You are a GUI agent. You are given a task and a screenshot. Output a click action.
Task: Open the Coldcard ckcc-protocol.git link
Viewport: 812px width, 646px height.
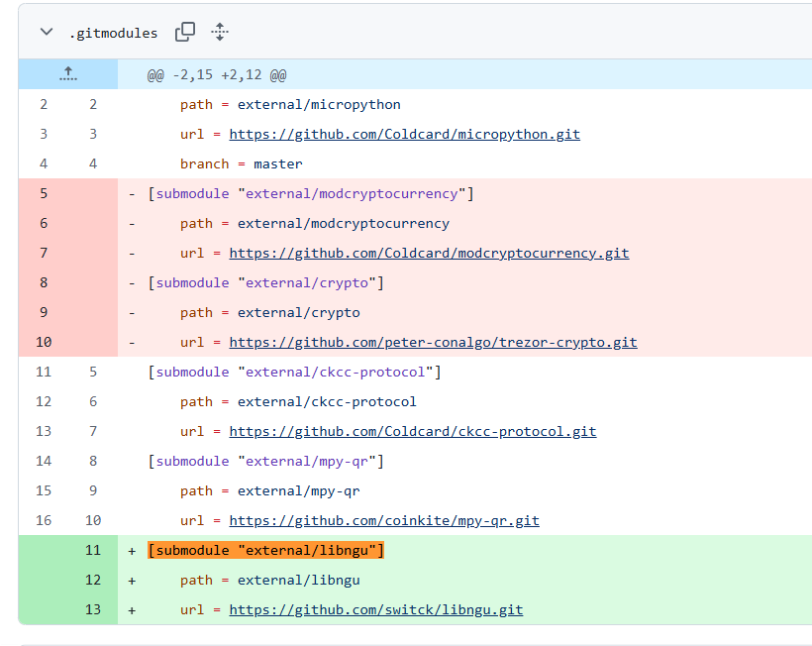point(413,432)
